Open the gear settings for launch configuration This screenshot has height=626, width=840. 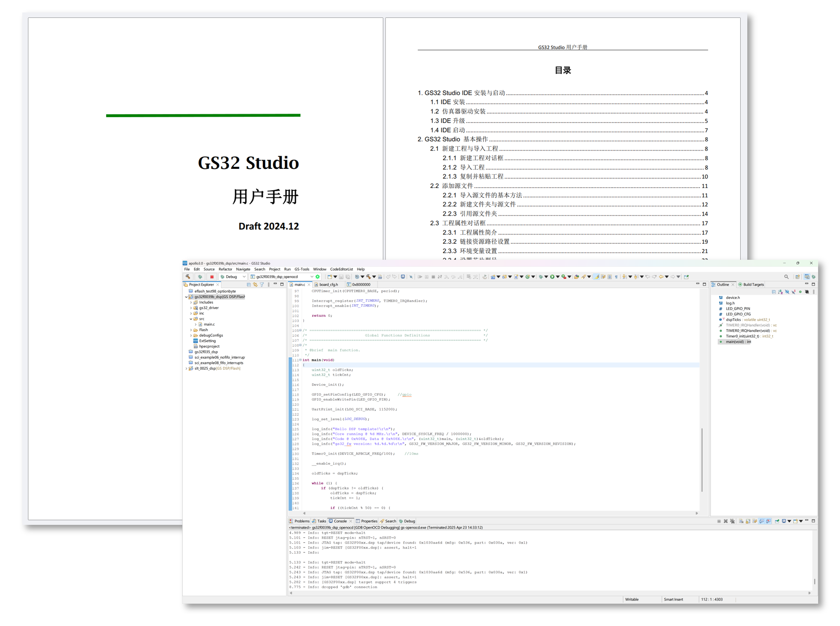click(318, 277)
